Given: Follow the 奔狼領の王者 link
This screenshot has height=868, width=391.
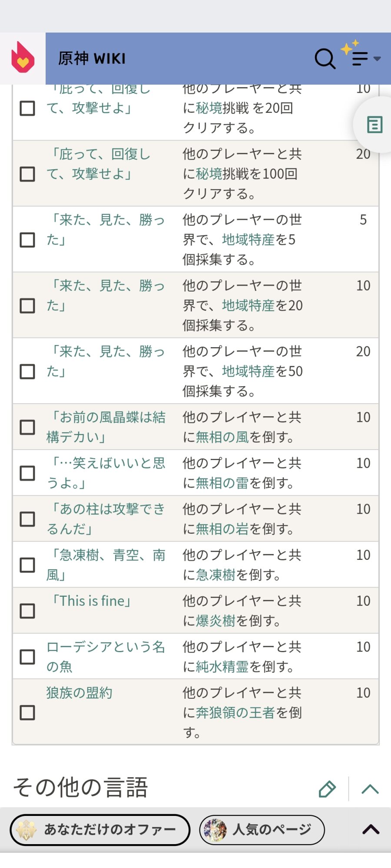Looking at the screenshot, I should point(235,713).
